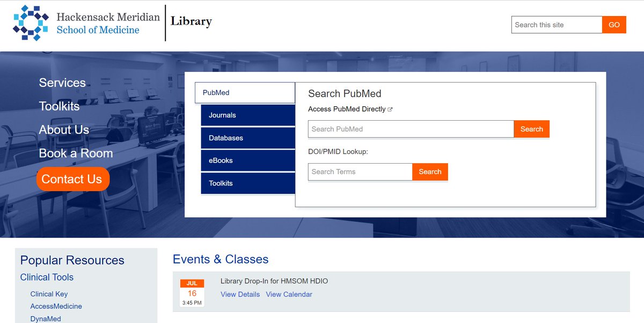The height and width of the screenshot is (323, 644).
Task: Open Toolkits in the left navigation
Action: point(59,106)
